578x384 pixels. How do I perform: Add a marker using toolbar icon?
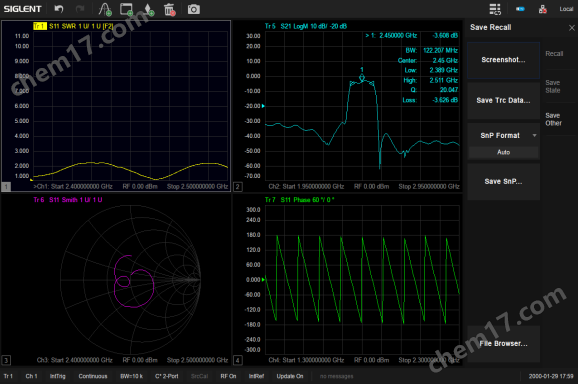[x=149, y=9]
